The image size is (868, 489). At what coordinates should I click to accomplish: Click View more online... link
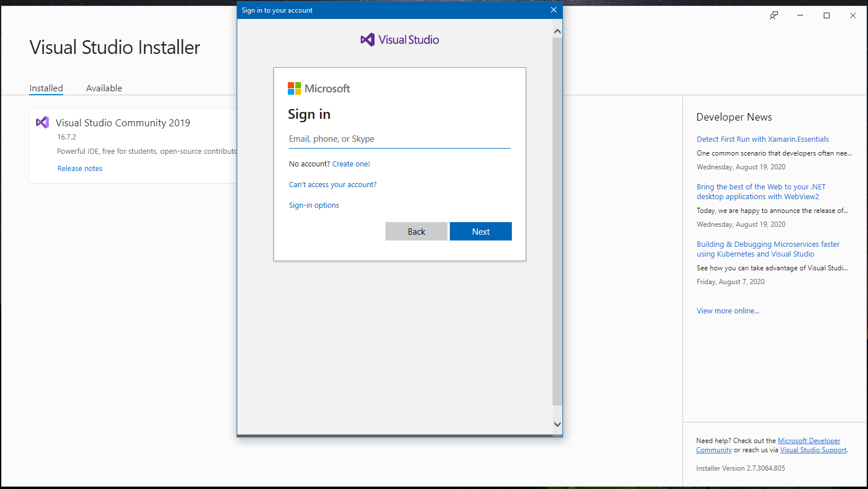click(x=728, y=311)
